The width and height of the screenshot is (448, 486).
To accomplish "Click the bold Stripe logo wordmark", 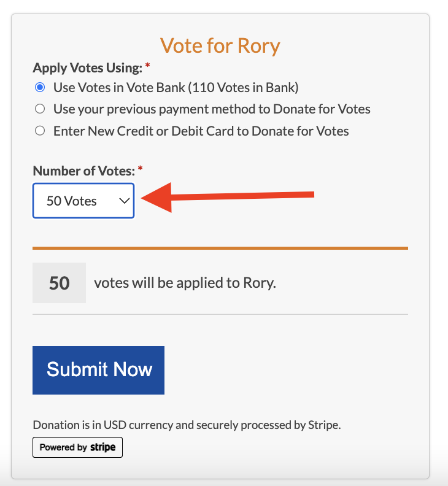I will click(103, 447).
